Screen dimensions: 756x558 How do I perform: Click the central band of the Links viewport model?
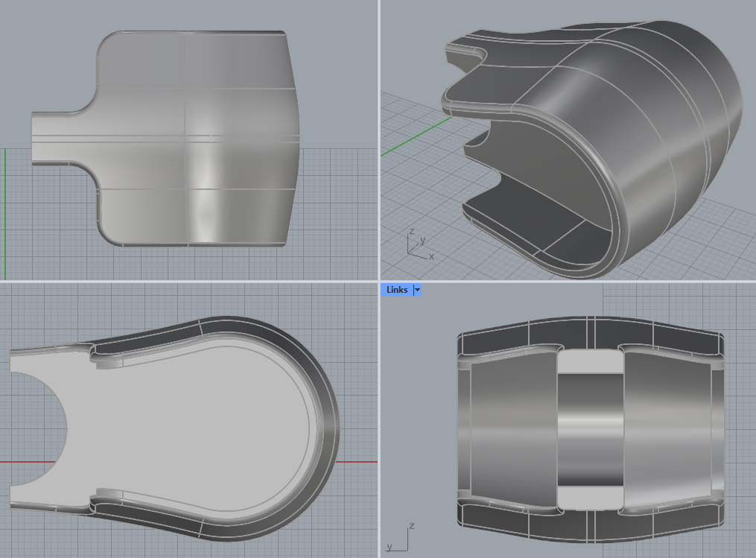point(590,428)
